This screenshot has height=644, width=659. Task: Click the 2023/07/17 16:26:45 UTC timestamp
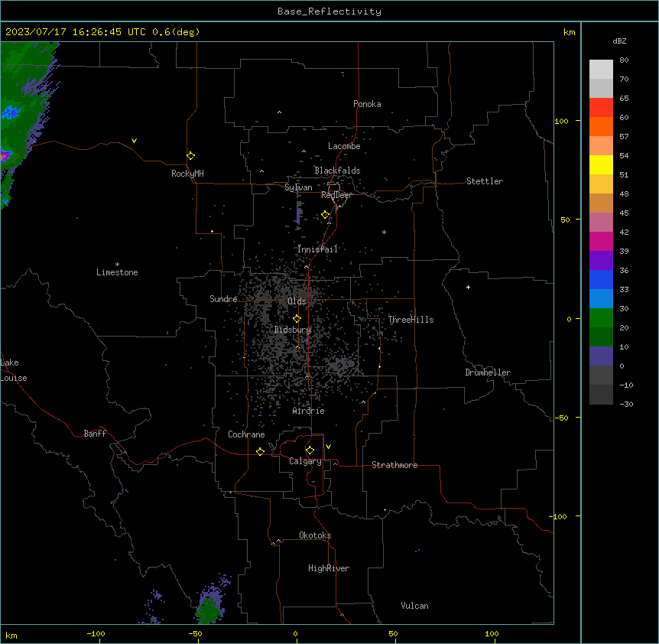[x=75, y=32]
